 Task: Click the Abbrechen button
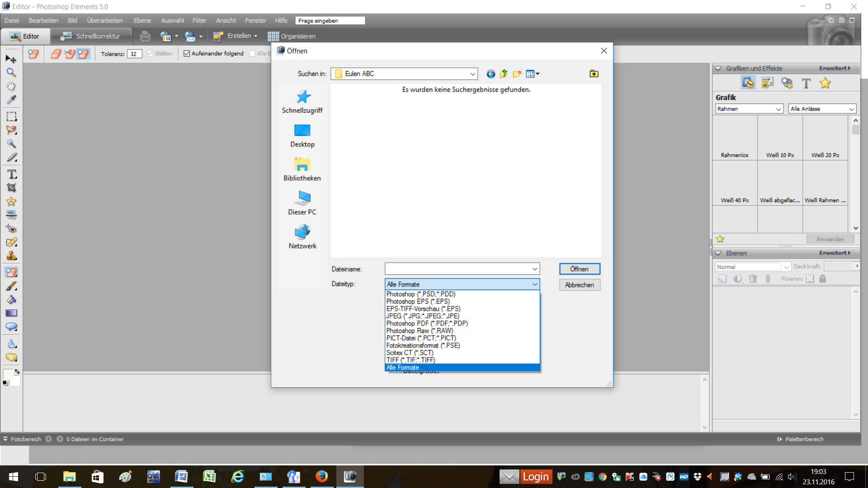click(x=580, y=285)
